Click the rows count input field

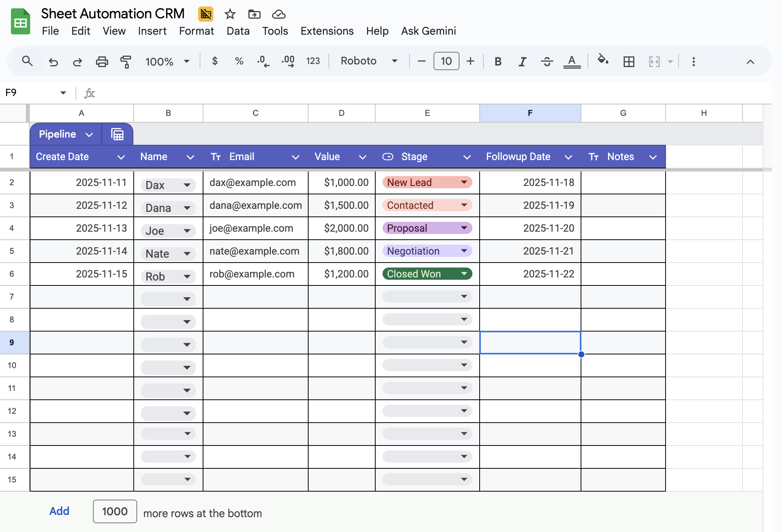coord(115,511)
